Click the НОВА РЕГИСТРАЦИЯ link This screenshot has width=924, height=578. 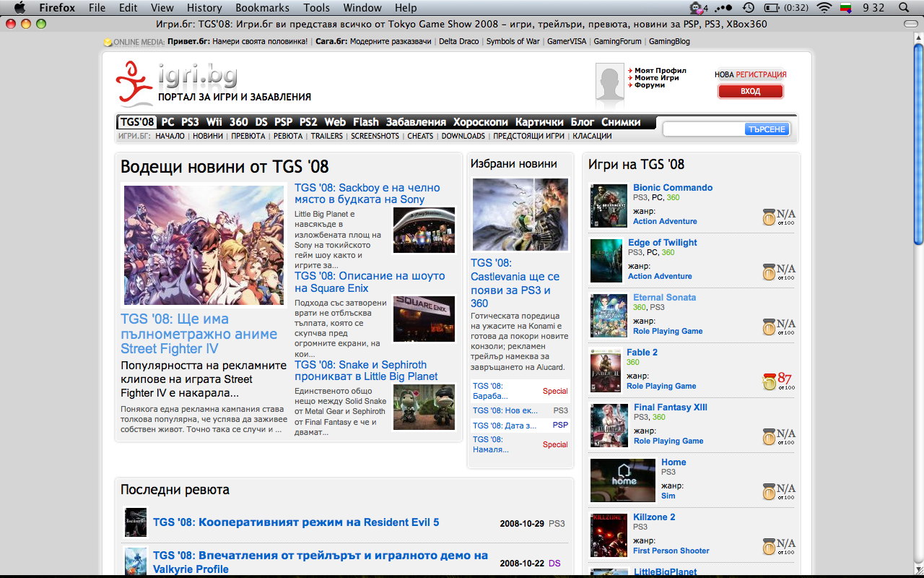pyautogui.click(x=751, y=74)
